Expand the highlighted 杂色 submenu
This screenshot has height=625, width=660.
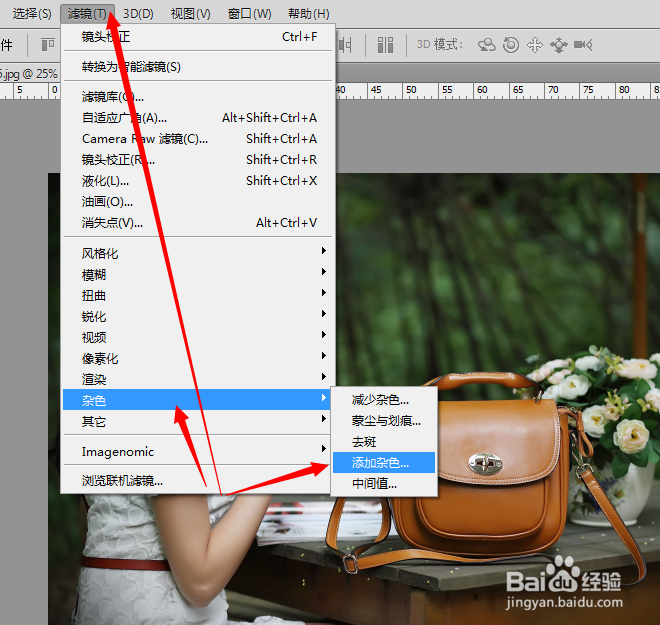pyautogui.click(x=198, y=400)
